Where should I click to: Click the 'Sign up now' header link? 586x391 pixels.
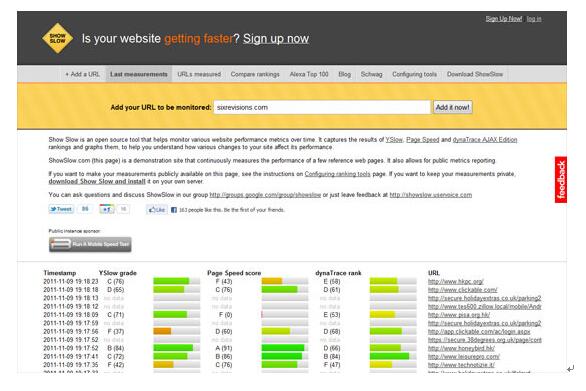click(x=276, y=39)
